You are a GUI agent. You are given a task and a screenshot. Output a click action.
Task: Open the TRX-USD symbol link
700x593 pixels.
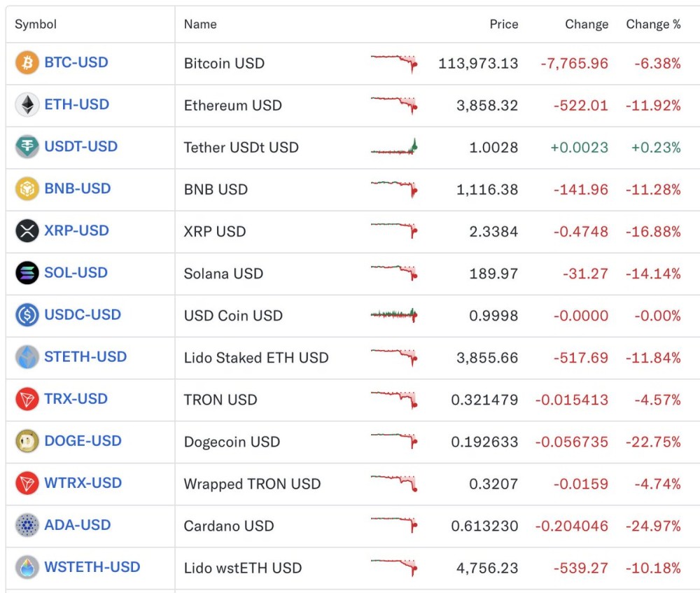76,398
